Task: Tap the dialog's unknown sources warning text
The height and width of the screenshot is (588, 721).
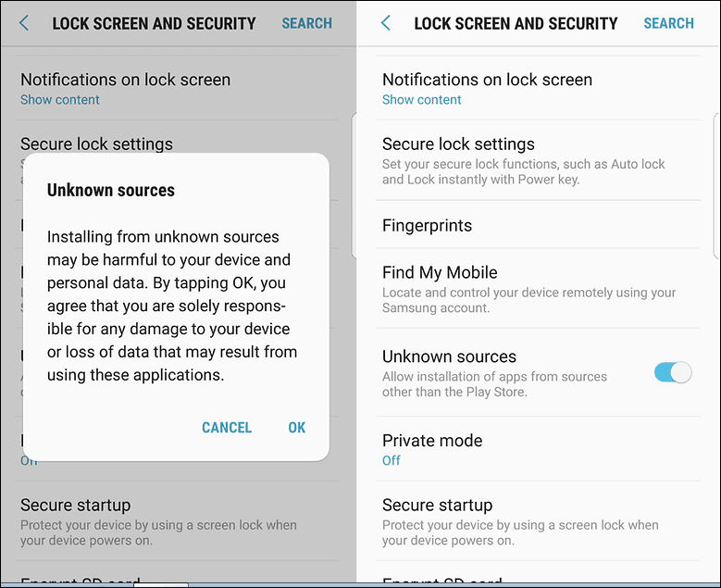Action: [x=172, y=306]
